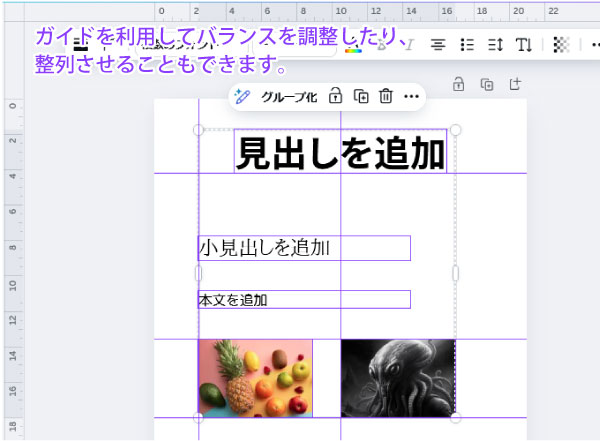Open the rainbow text color picker
The image size is (600, 441).
click(x=353, y=47)
